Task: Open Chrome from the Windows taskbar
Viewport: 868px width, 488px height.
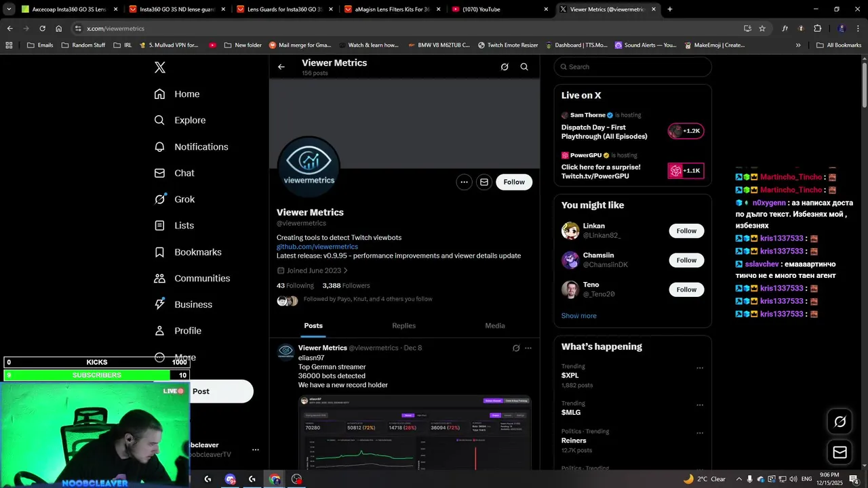Action: click(x=275, y=479)
